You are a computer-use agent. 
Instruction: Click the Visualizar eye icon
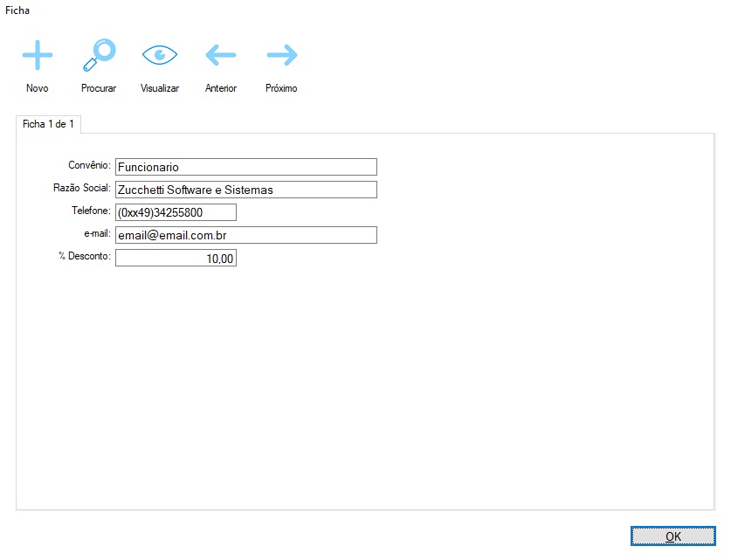coord(160,56)
